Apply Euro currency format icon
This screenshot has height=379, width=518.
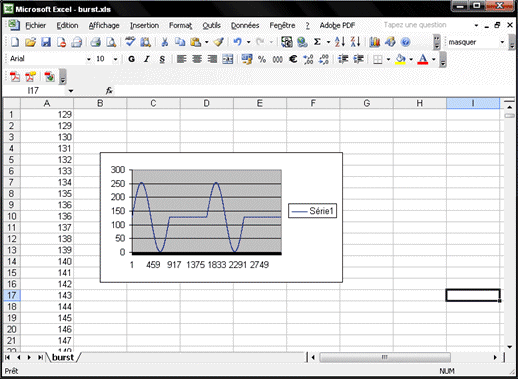[x=293, y=59]
